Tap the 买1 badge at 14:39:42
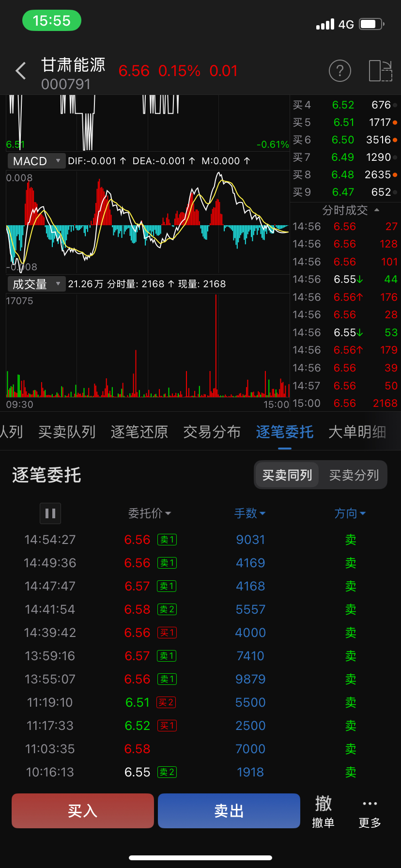Image resolution: width=401 pixels, height=868 pixels. pyautogui.click(x=167, y=633)
